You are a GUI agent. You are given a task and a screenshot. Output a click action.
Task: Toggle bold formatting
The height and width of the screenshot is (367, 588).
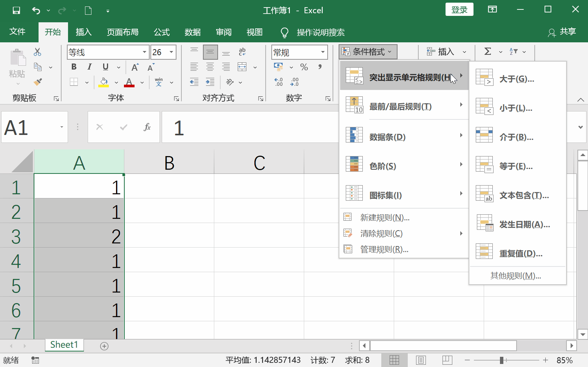[x=74, y=67]
